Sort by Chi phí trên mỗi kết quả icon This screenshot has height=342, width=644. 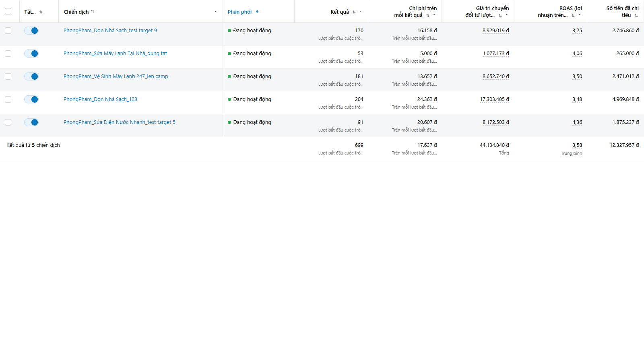coord(428,15)
